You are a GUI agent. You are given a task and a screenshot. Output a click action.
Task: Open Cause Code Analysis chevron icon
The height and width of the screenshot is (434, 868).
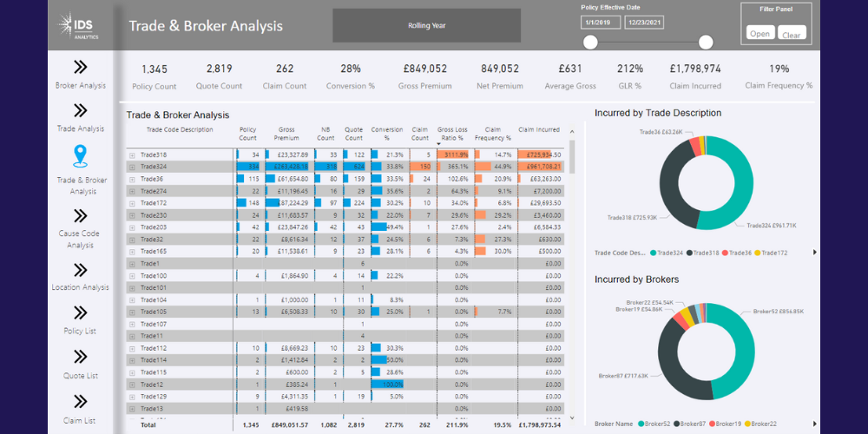tap(81, 215)
